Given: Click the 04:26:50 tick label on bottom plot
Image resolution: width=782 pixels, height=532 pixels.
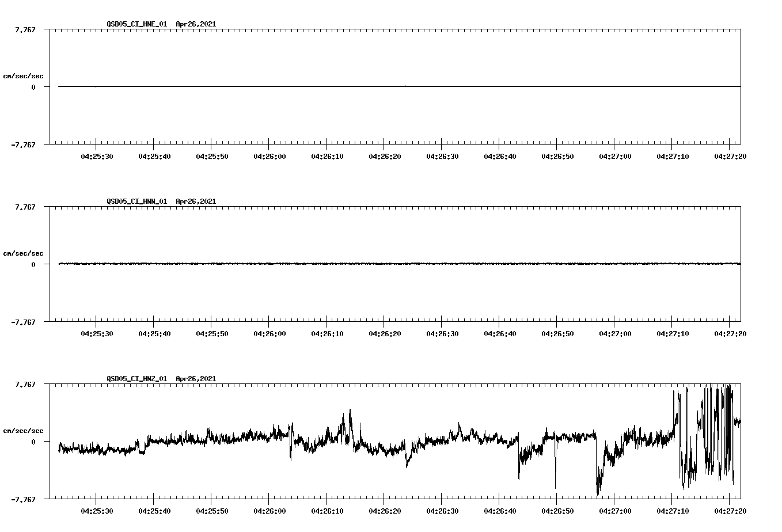Looking at the screenshot, I should 557,510.
